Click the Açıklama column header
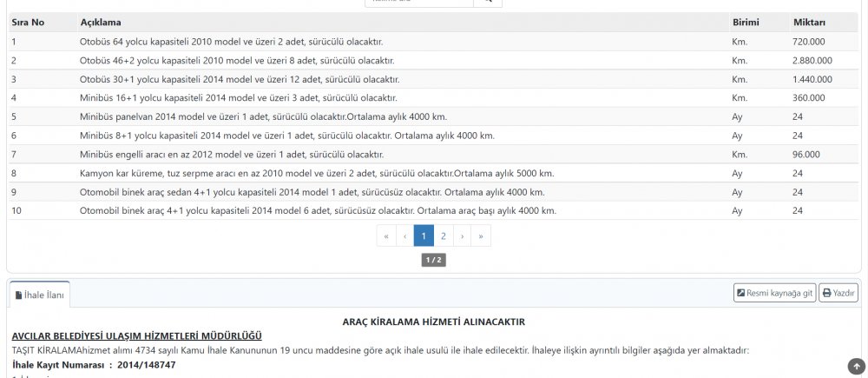The width and height of the screenshot is (868, 378). tap(101, 22)
